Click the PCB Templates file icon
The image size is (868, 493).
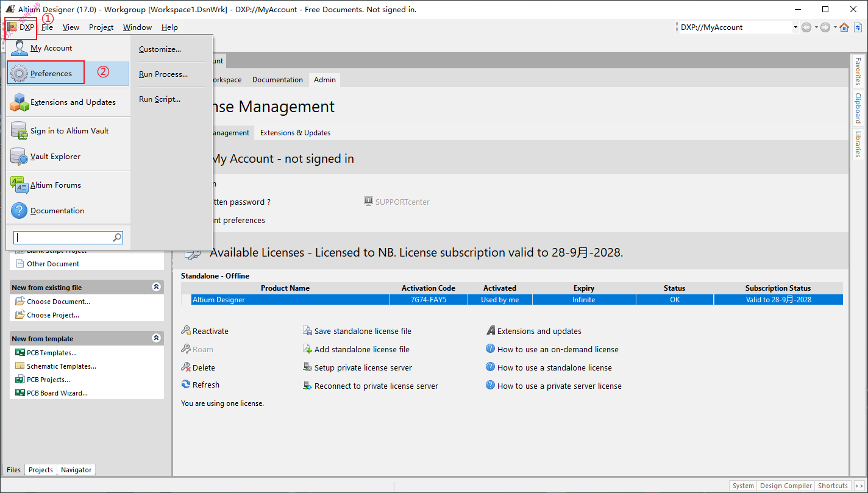tap(20, 353)
